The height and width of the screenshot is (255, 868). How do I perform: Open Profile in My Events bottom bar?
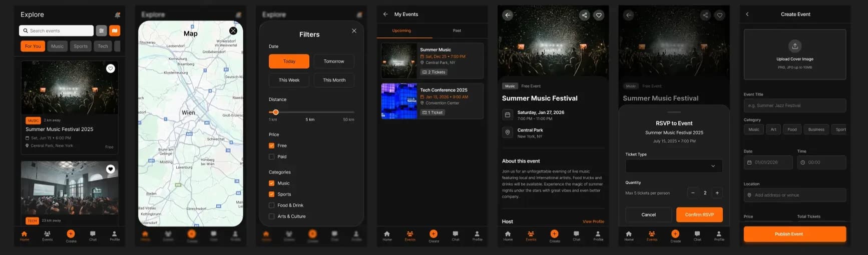[478, 236]
